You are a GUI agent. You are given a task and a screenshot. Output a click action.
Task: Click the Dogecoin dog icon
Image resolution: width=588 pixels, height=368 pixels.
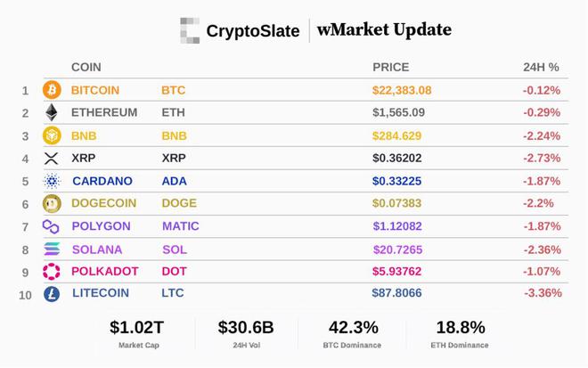[52, 204]
